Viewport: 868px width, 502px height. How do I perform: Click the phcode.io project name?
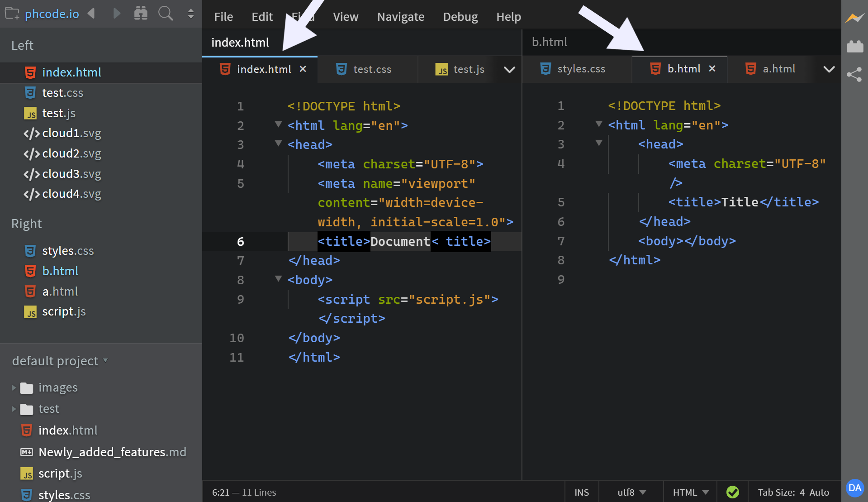(x=52, y=14)
